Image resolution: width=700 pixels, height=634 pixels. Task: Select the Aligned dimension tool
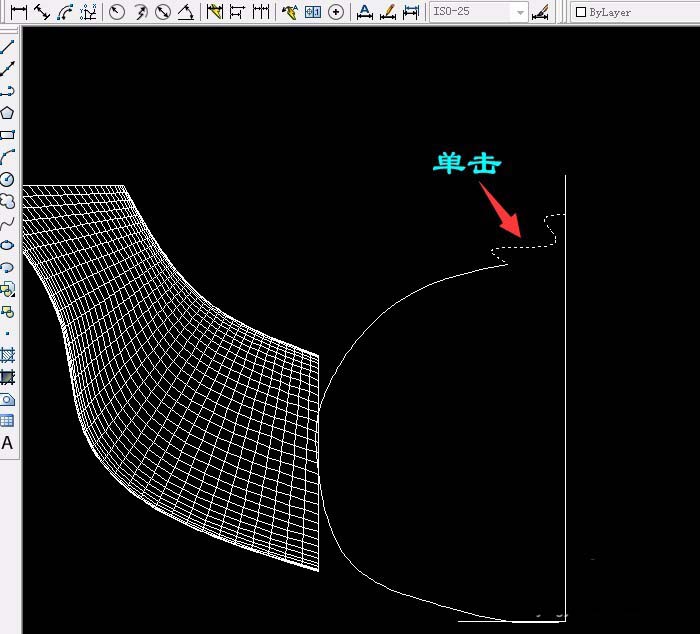pyautogui.click(x=42, y=12)
